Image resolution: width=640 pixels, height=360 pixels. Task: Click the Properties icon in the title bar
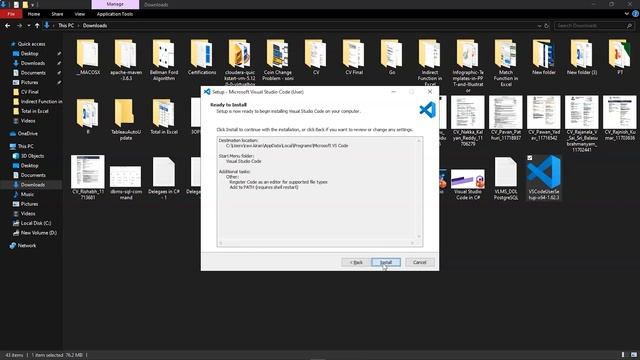[x=16, y=4]
